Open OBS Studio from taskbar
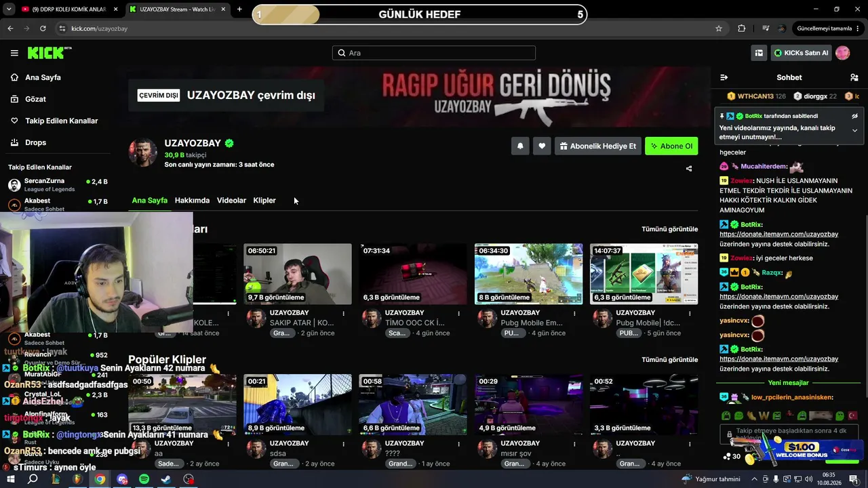The width and height of the screenshot is (868, 488). [x=189, y=479]
